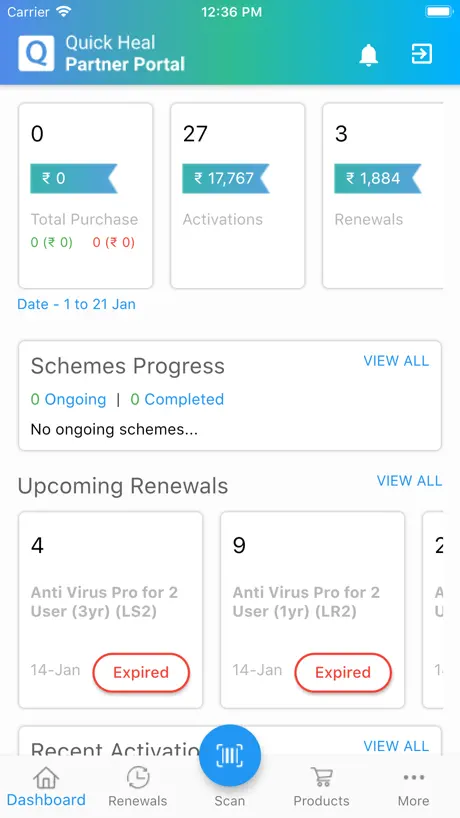Tap the Dashboard home icon
460x818 pixels.
(46, 778)
